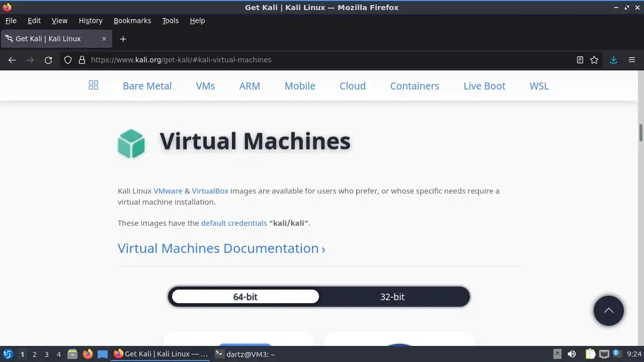
Task: Click the tray expand arrow icon
Action: 557,354
